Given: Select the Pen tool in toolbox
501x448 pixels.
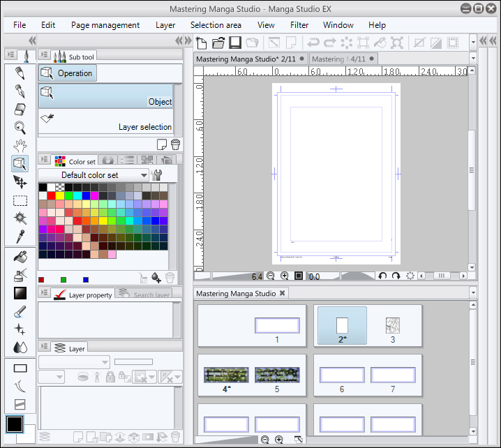Looking at the screenshot, I should pos(20,91).
